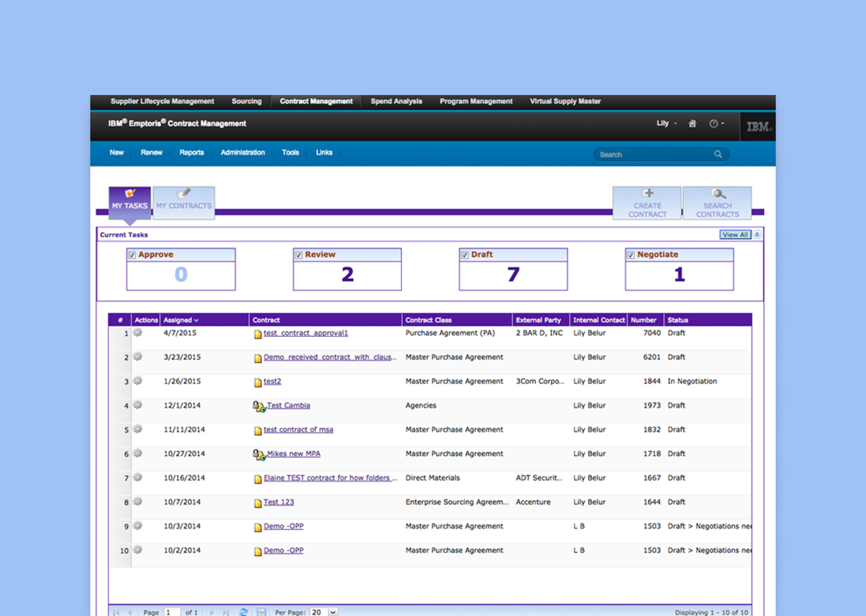Open actions gear for Test 123 row
The image size is (866, 616).
pos(138,501)
